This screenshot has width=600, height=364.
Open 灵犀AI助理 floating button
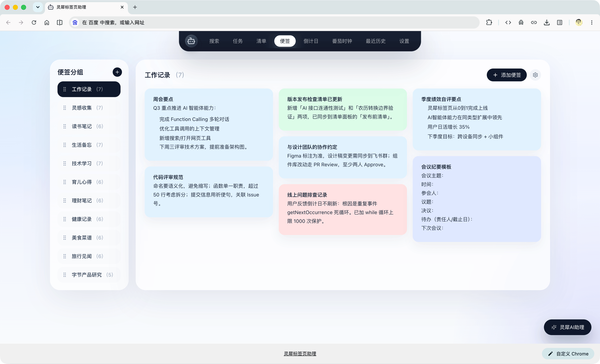coord(567,327)
